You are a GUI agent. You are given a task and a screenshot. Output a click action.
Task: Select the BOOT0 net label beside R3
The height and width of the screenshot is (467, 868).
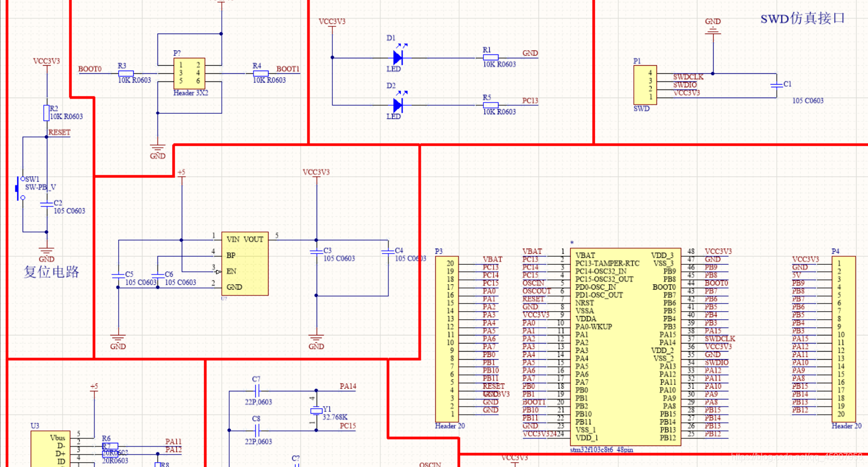pos(90,69)
